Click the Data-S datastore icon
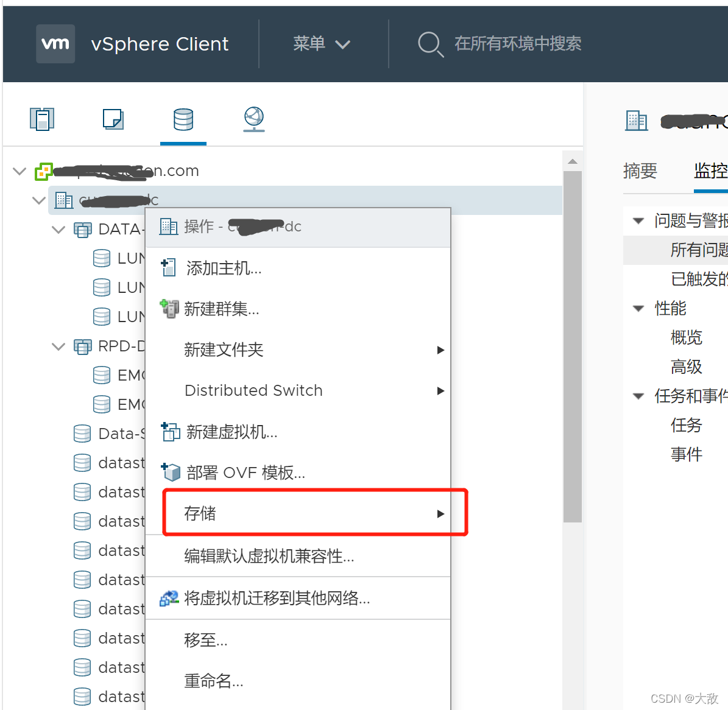The height and width of the screenshot is (710, 728). click(x=82, y=434)
